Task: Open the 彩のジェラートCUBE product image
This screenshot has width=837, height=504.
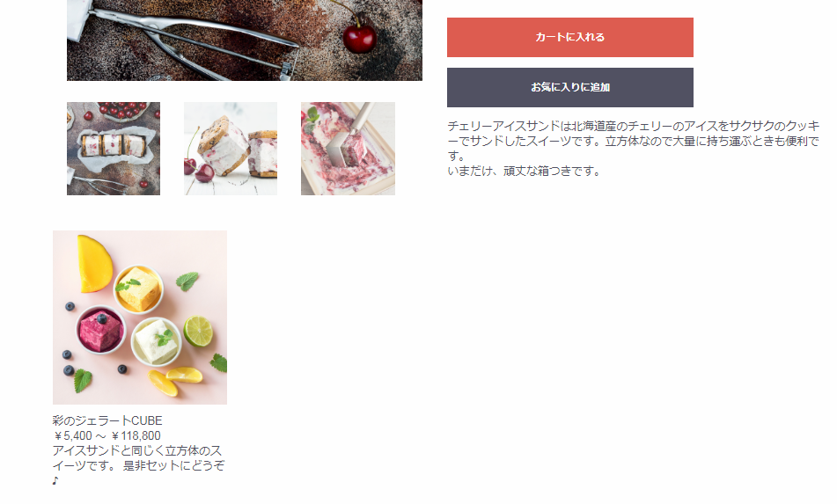Action: point(140,318)
